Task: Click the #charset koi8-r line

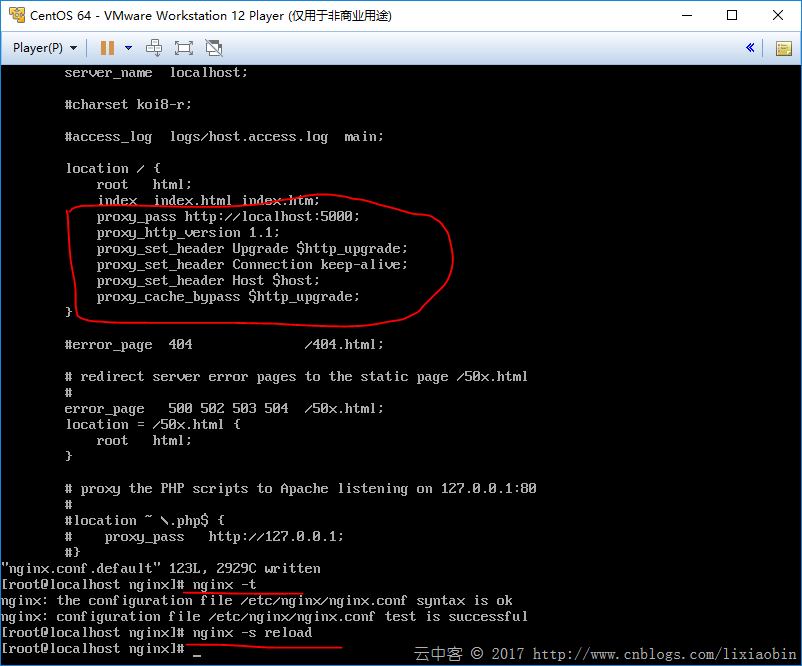Action: (x=128, y=104)
